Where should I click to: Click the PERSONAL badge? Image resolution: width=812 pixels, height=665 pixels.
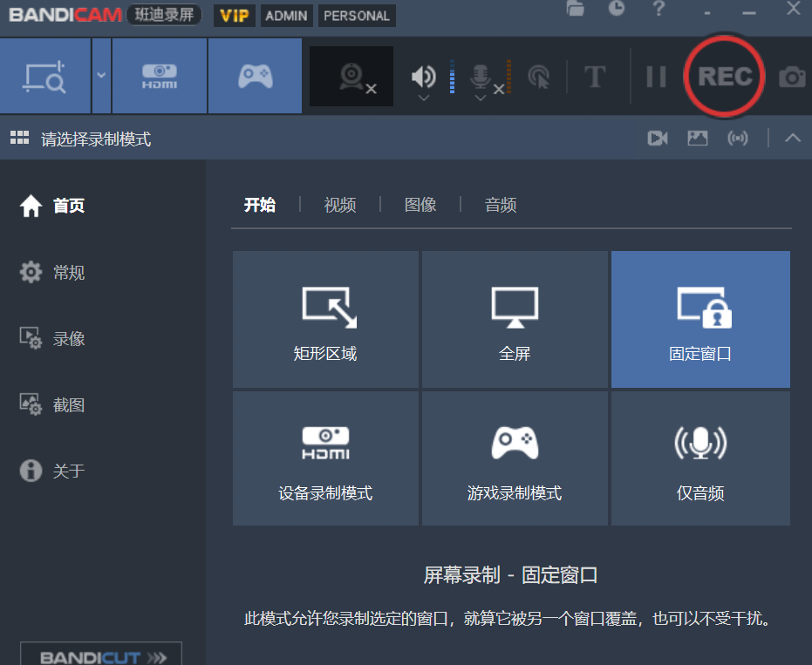pyautogui.click(x=357, y=16)
